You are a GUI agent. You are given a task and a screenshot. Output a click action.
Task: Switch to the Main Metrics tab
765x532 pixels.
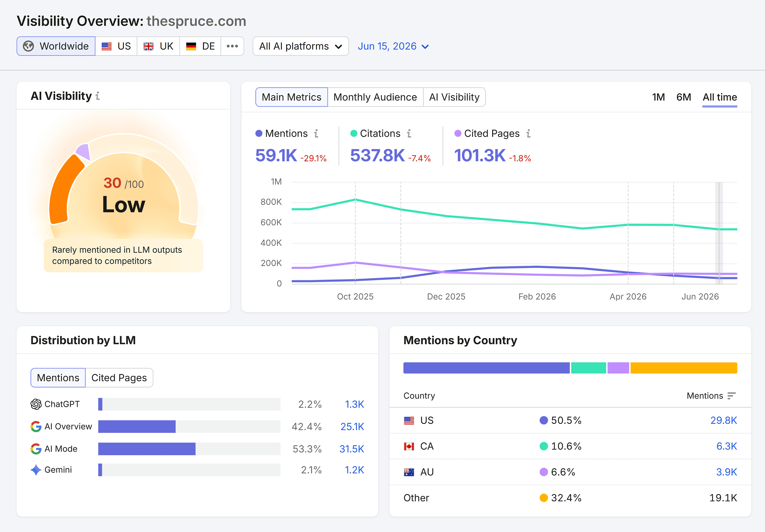click(292, 97)
